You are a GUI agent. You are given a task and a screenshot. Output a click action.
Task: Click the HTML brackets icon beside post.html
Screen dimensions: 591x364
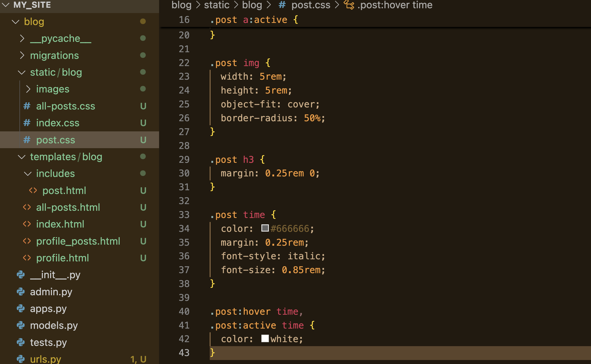(x=33, y=190)
